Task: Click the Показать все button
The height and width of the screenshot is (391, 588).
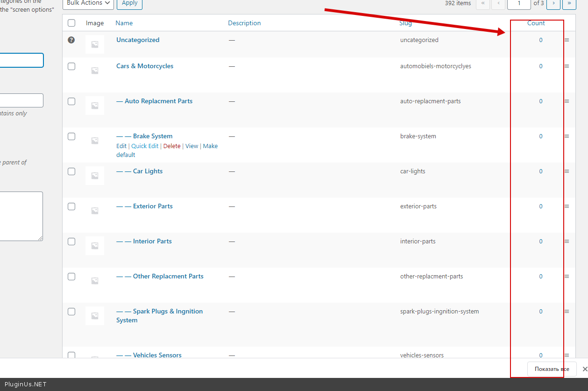Action: tap(552, 369)
